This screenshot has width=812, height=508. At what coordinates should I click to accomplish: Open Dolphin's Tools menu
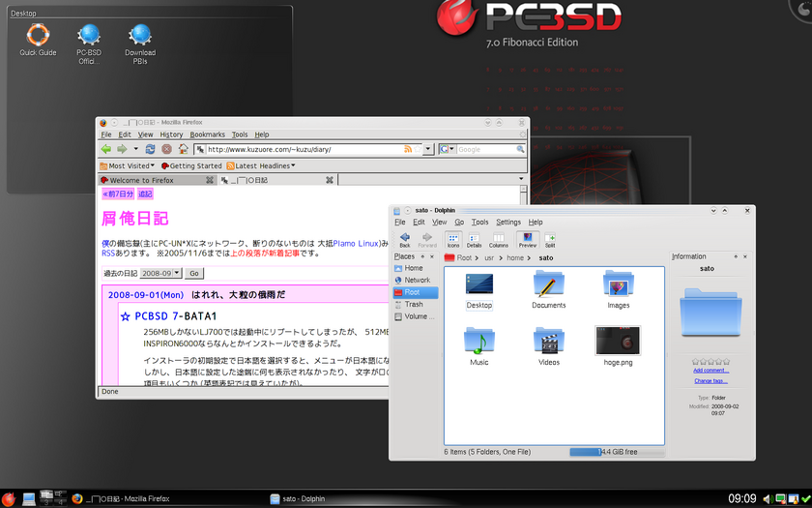480,222
